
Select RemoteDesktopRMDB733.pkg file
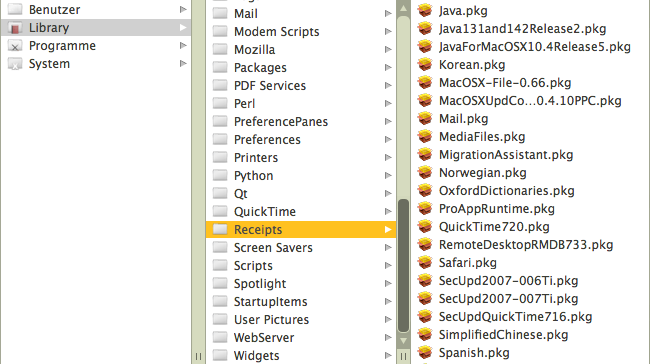point(526,245)
